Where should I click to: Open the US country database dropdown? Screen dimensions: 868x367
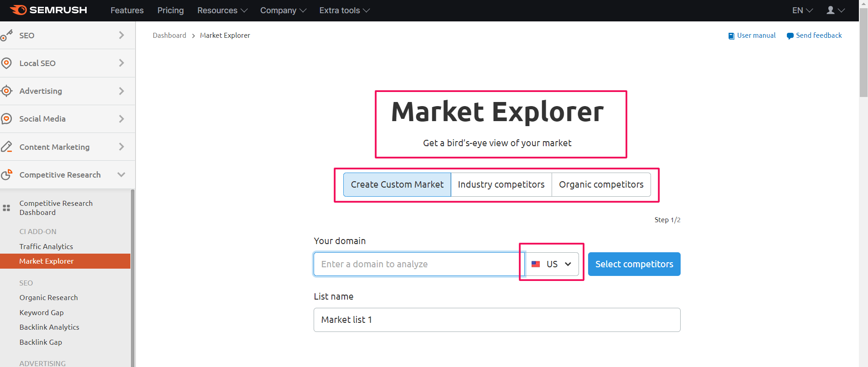pyautogui.click(x=552, y=264)
